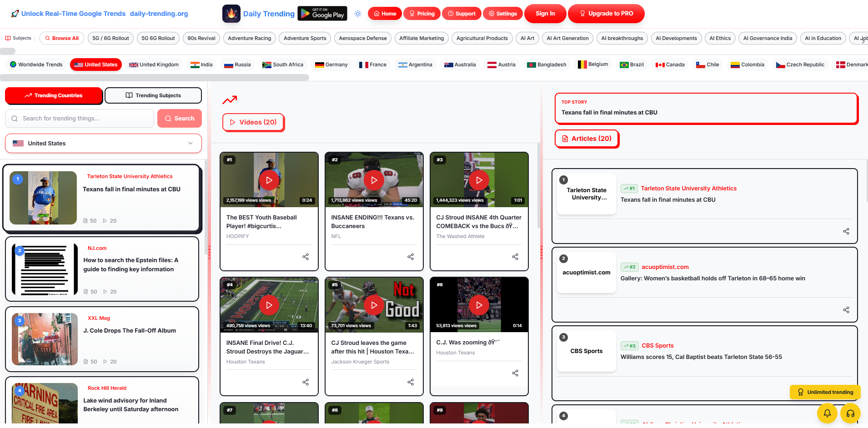This screenshot has height=428, width=868.
Task: Click the Unlimited trending yellow button
Action: tap(825, 392)
